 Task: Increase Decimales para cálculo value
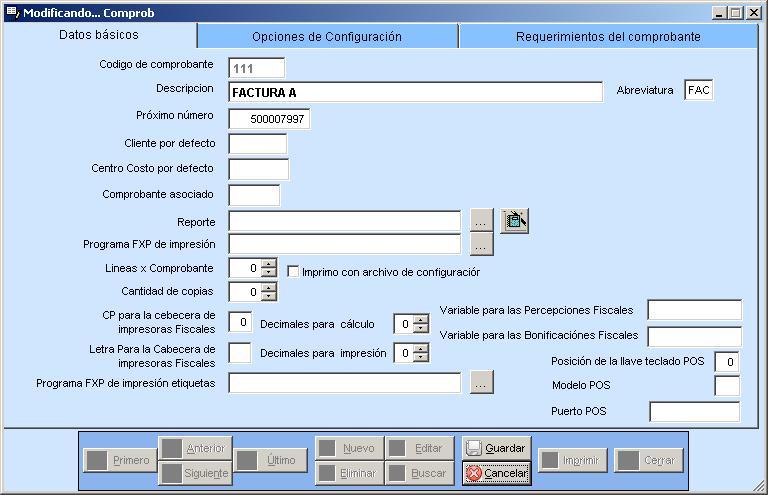[x=421, y=319]
